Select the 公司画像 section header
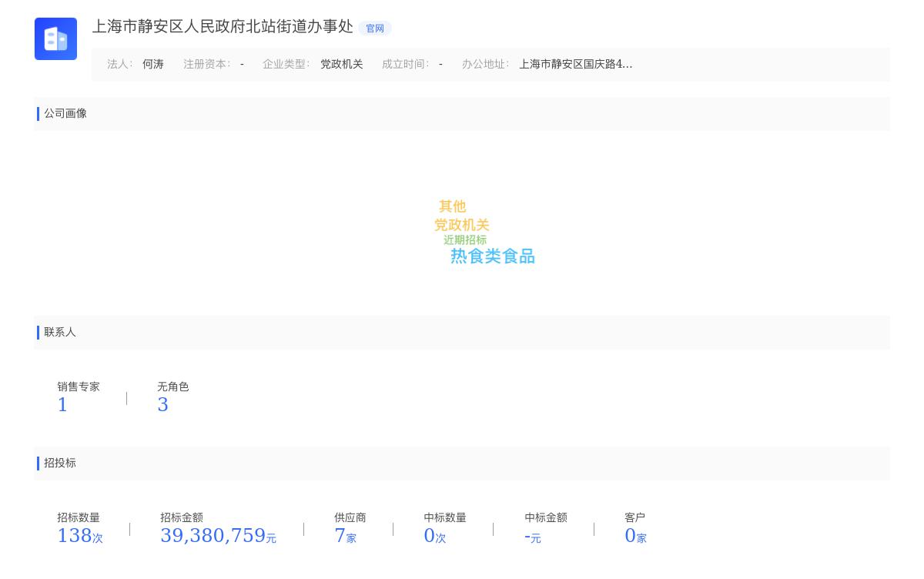The height and width of the screenshot is (579, 924). click(65, 114)
